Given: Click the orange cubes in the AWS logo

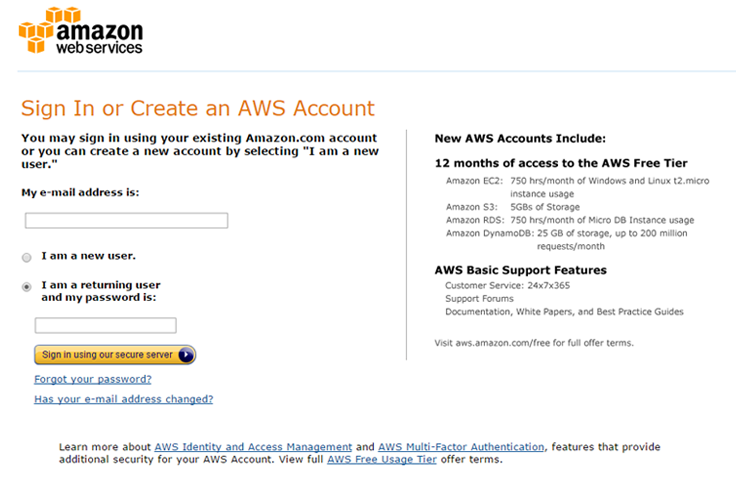Looking at the screenshot, I should 36,30.
